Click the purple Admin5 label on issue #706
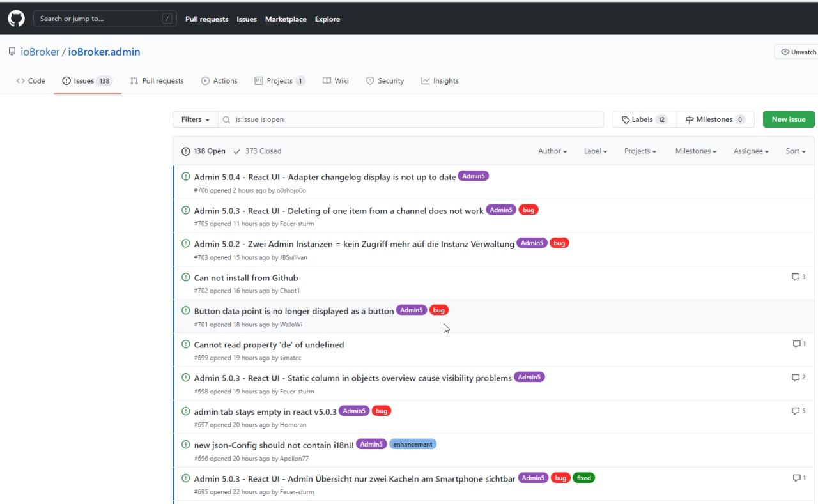818x504 pixels. pyautogui.click(x=474, y=176)
